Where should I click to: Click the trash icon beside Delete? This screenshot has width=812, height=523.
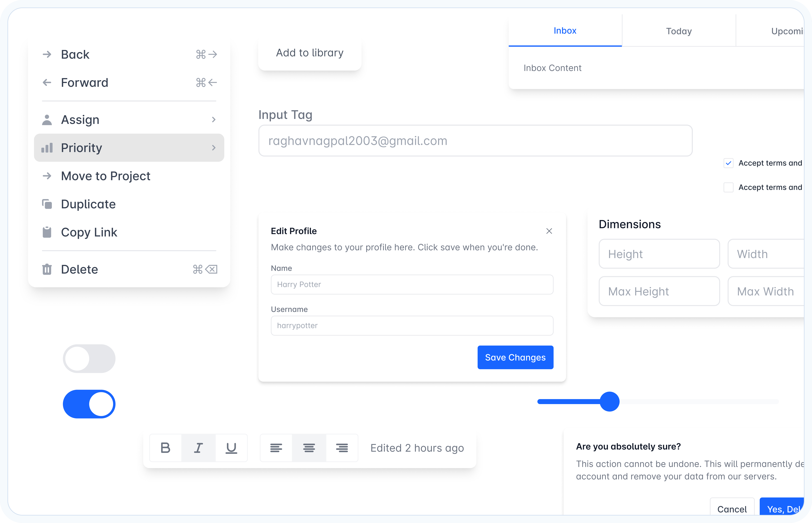[x=47, y=269]
